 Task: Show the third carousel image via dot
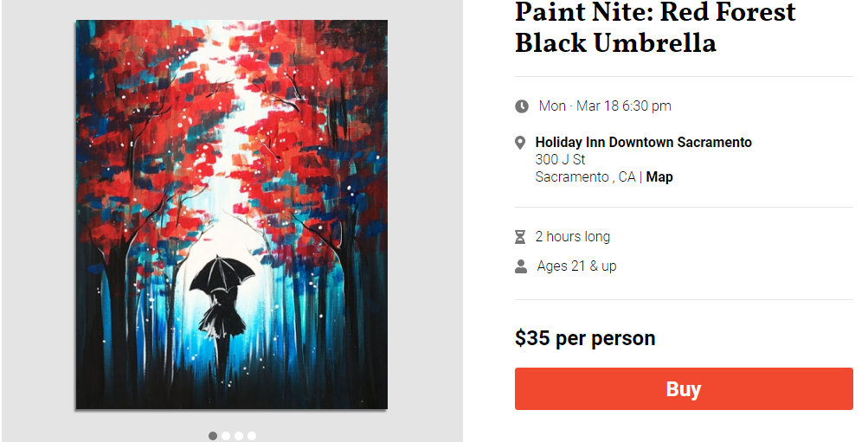tap(239, 436)
